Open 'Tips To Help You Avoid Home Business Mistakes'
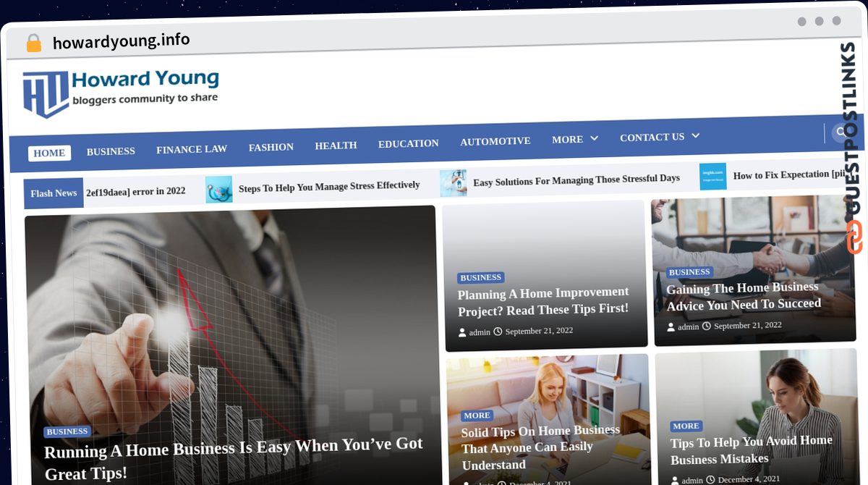 tap(751, 450)
